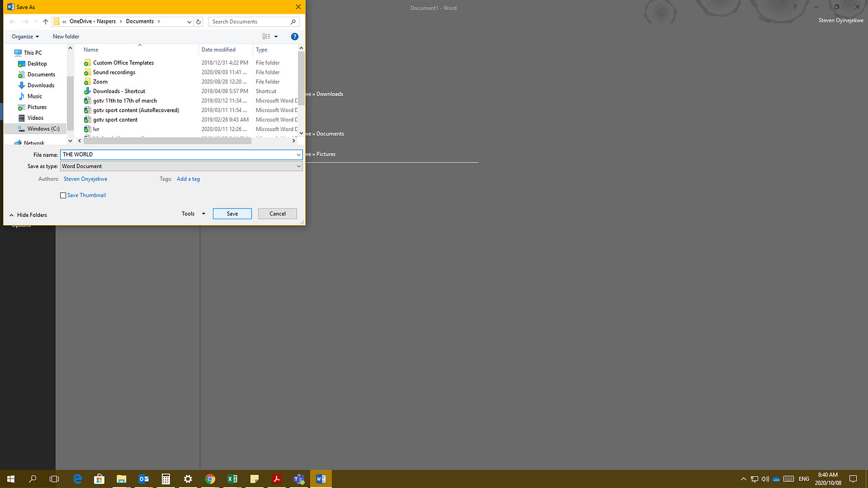This screenshot has width=868, height=488.
Task: Expand the File name dropdown
Action: (x=299, y=154)
